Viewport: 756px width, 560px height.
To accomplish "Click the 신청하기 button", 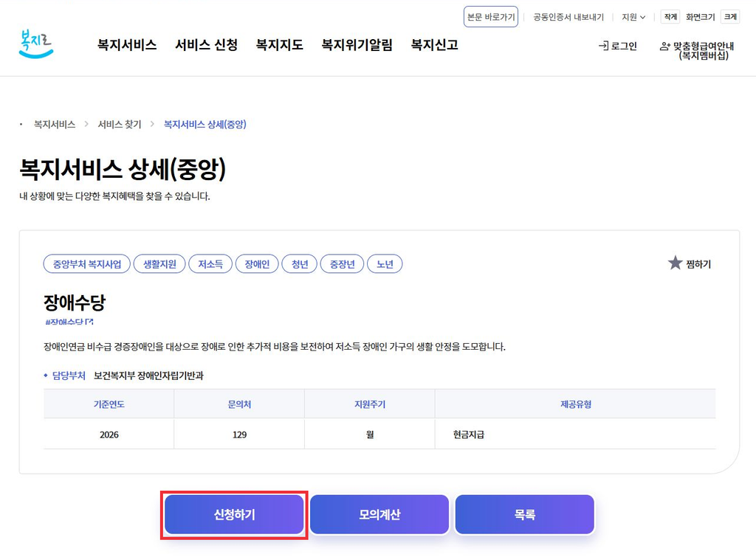I will pyautogui.click(x=234, y=515).
